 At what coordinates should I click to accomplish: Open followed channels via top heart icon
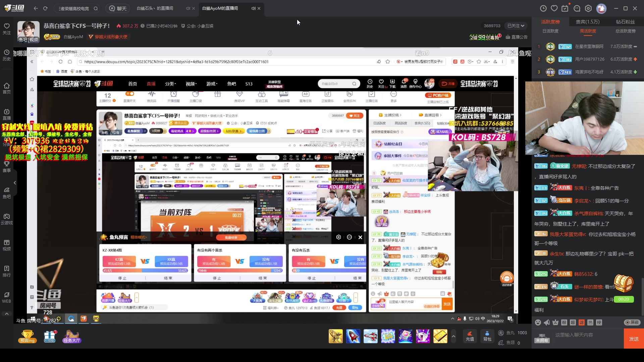(554, 8)
